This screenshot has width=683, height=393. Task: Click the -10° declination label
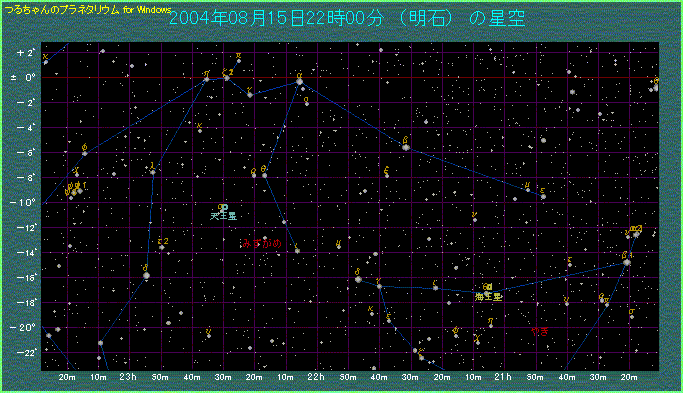pyautogui.click(x=23, y=203)
